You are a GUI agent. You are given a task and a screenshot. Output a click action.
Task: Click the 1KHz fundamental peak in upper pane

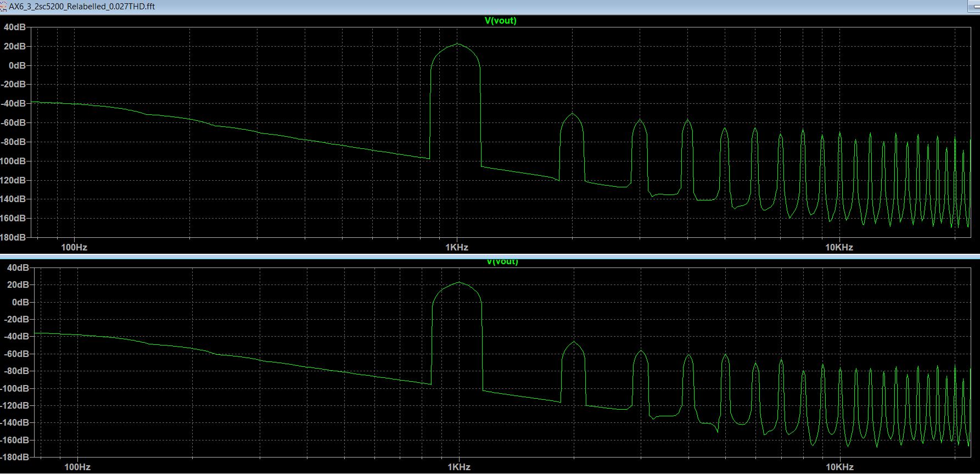[457, 44]
